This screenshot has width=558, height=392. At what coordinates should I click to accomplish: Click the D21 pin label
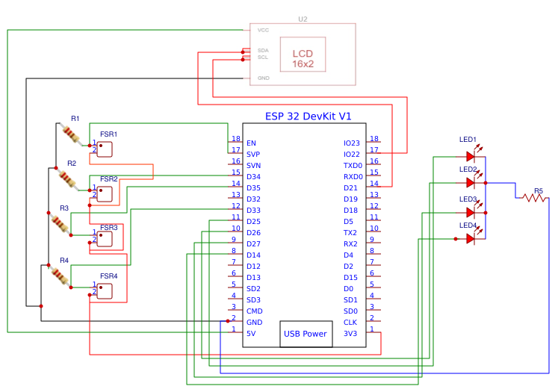pyautogui.click(x=350, y=188)
